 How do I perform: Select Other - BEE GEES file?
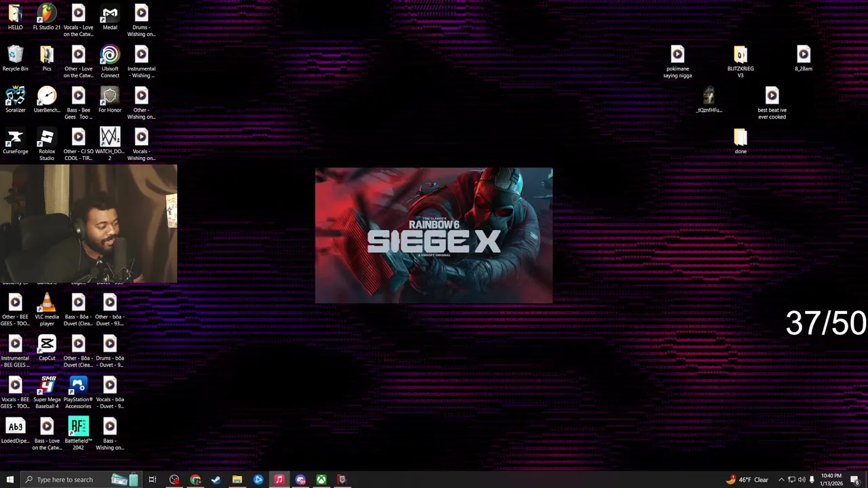(15, 310)
